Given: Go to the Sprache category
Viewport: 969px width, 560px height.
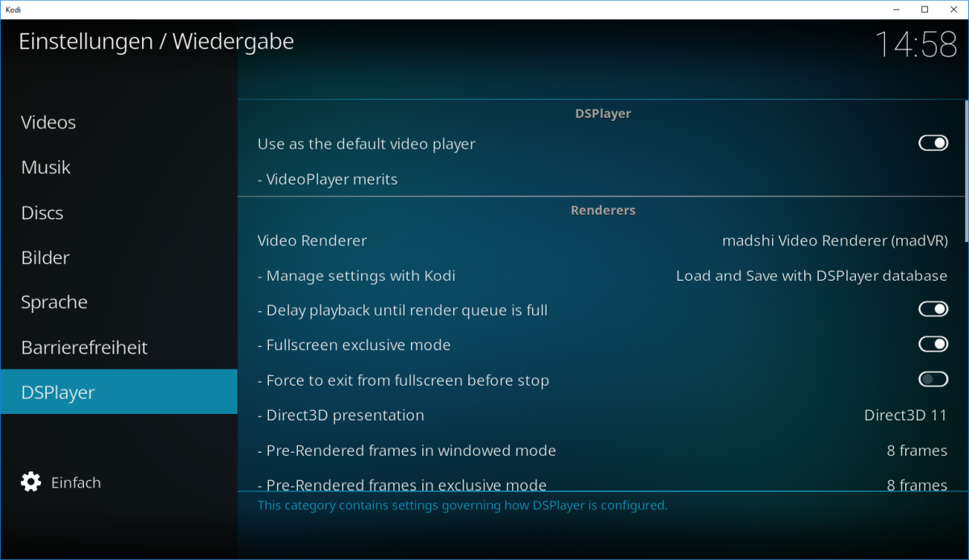Looking at the screenshot, I should (x=119, y=303).
